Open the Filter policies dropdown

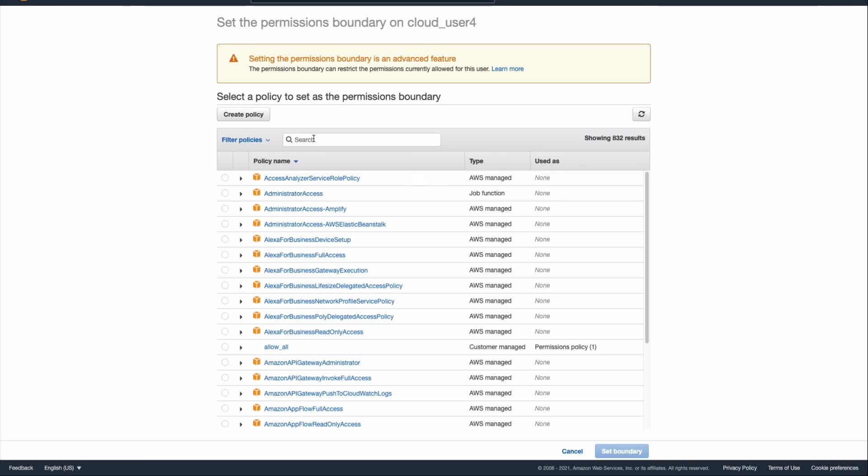point(245,140)
